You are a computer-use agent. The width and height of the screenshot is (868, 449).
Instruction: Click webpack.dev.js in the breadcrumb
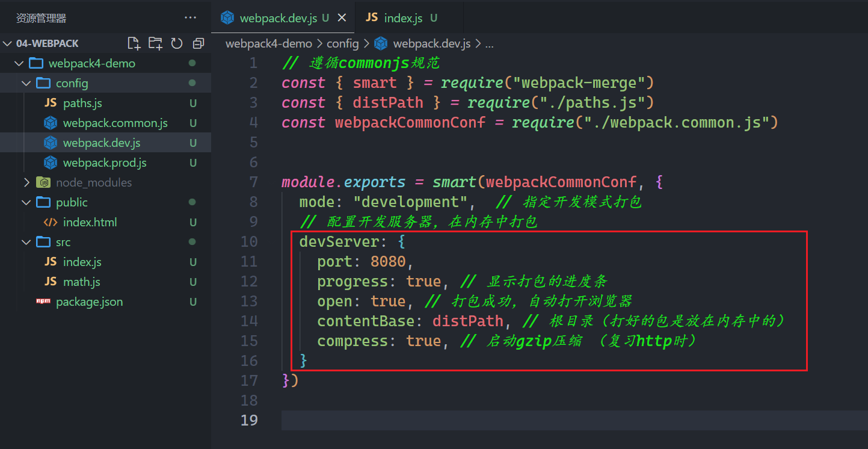click(x=432, y=43)
